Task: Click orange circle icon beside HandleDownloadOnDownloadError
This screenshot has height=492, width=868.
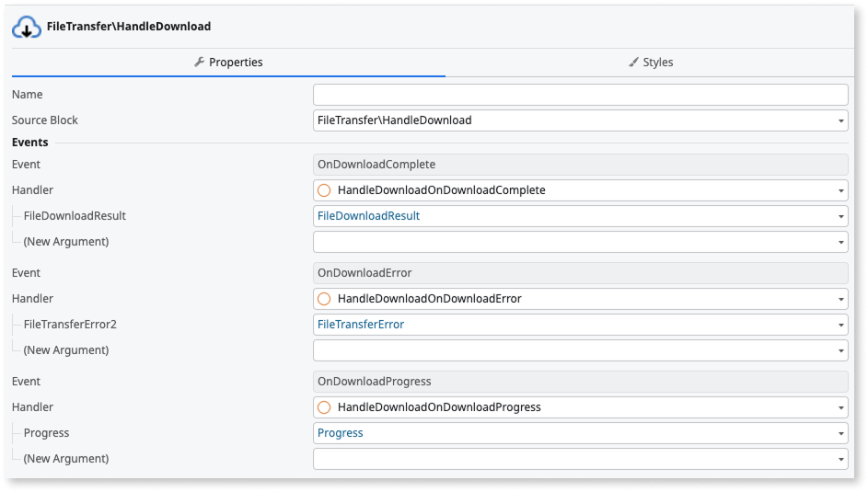Action: 324,299
